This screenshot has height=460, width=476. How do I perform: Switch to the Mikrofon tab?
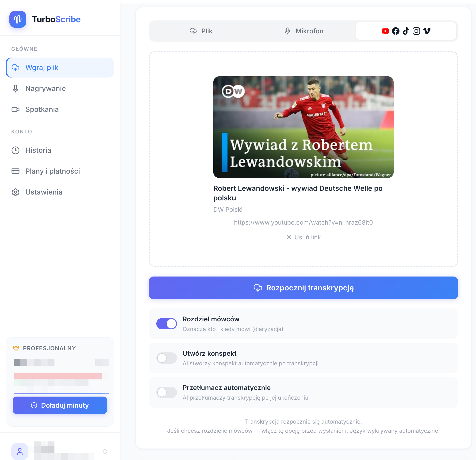click(x=303, y=31)
